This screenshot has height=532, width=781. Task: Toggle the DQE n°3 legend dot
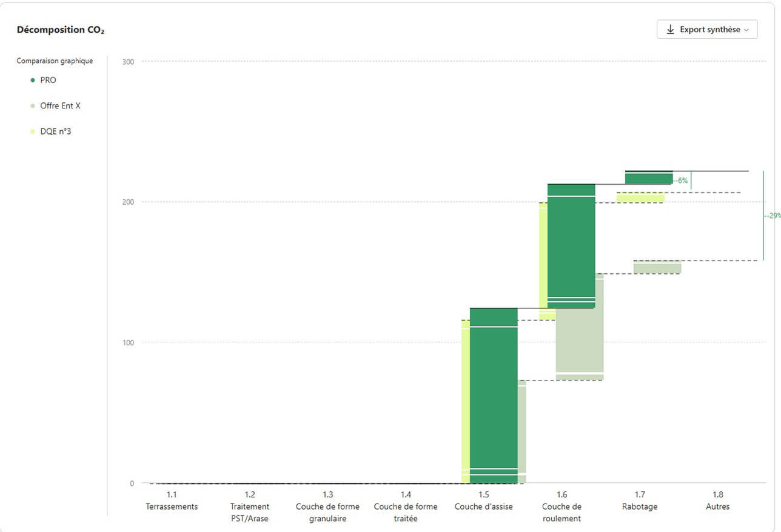32,131
